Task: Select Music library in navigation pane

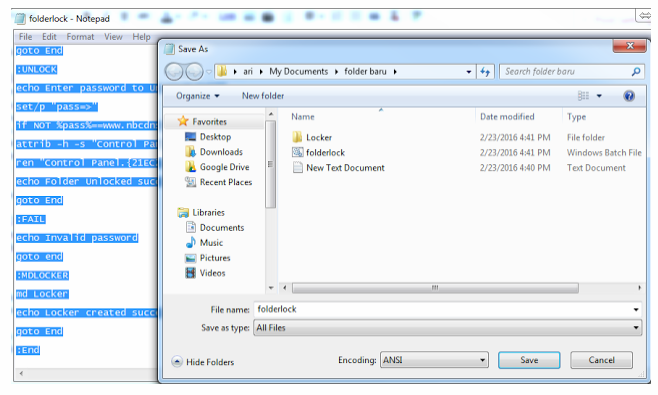Action: tap(211, 243)
